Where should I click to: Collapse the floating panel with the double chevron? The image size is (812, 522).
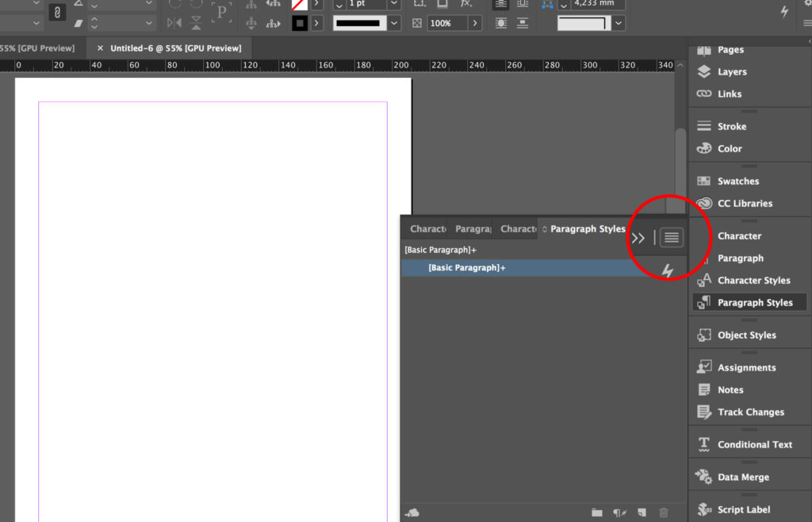click(638, 237)
